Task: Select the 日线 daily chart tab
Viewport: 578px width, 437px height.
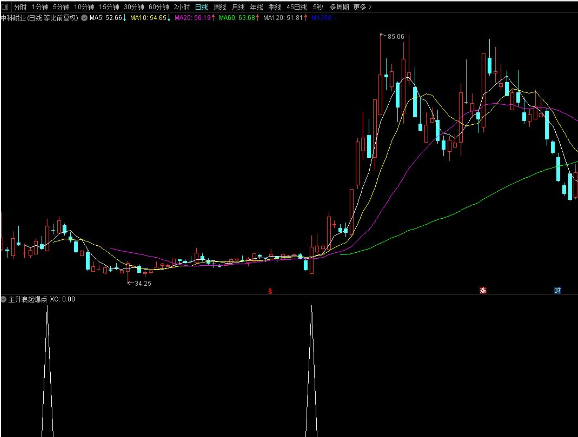Action: pyautogui.click(x=201, y=7)
